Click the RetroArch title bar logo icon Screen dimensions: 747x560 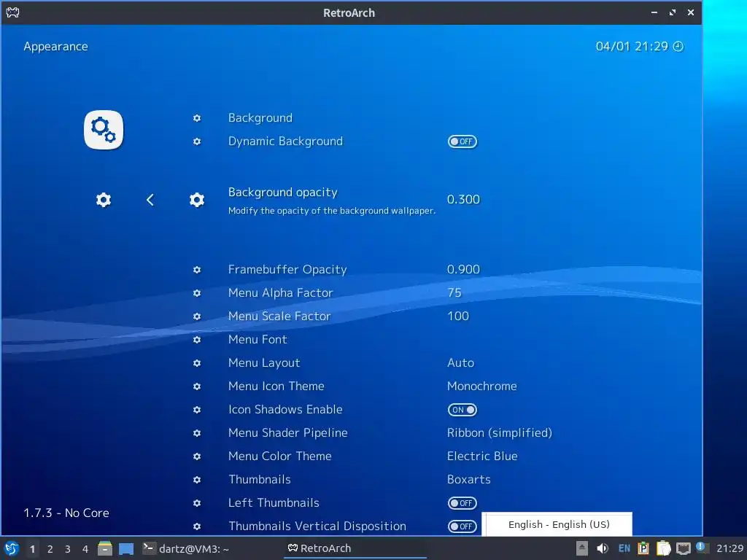(13, 12)
